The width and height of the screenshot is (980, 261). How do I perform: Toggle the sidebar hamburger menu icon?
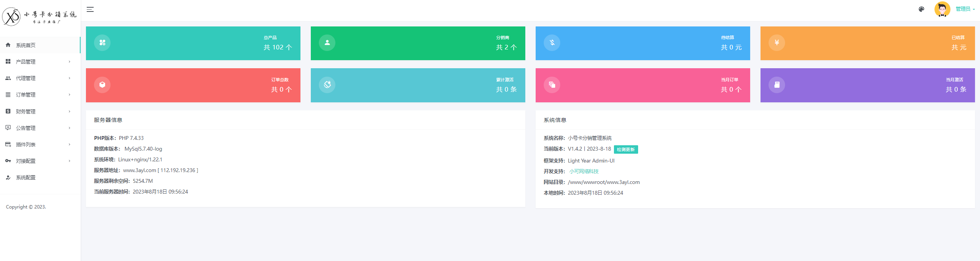click(90, 10)
